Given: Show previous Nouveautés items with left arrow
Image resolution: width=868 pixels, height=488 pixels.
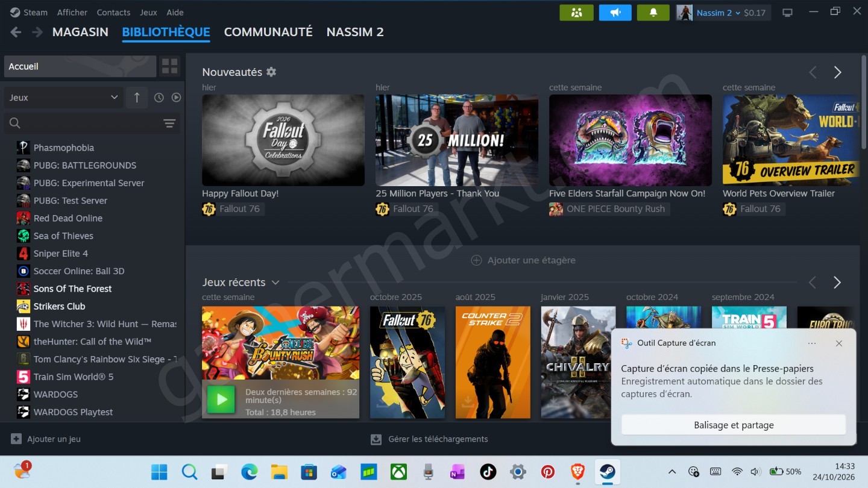Looking at the screenshot, I should pyautogui.click(x=813, y=72).
